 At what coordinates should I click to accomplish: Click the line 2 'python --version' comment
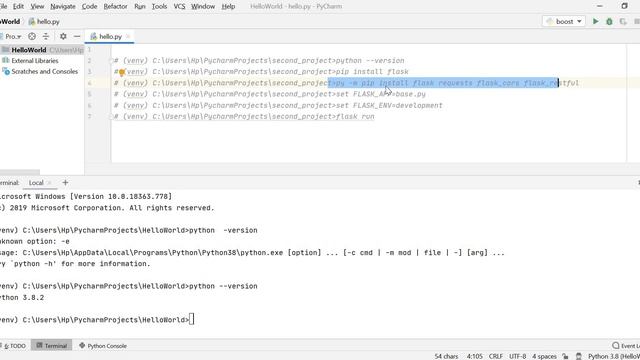(259, 61)
